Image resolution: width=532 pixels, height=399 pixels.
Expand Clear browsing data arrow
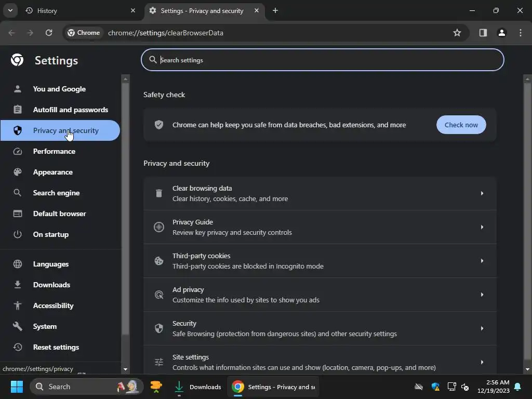point(482,193)
